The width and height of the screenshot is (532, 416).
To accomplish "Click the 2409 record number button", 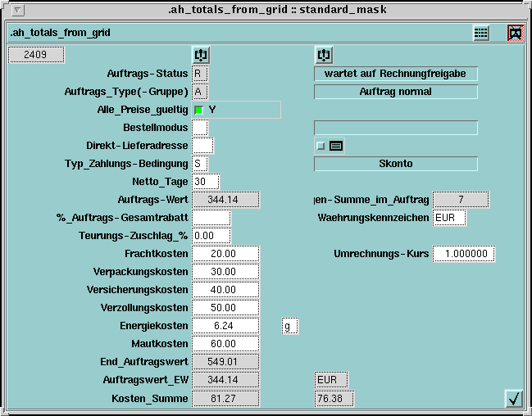I will point(36,55).
